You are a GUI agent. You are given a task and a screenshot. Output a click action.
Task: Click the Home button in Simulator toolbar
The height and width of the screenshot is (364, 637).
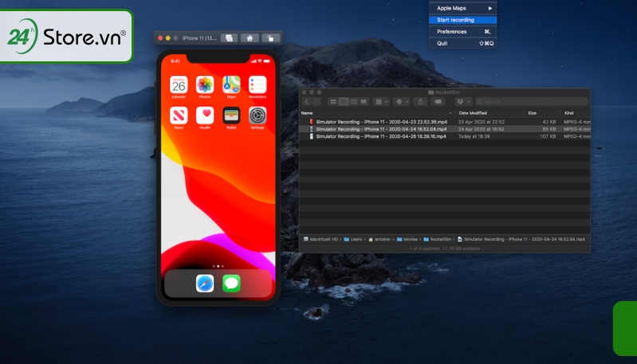(250, 38)
